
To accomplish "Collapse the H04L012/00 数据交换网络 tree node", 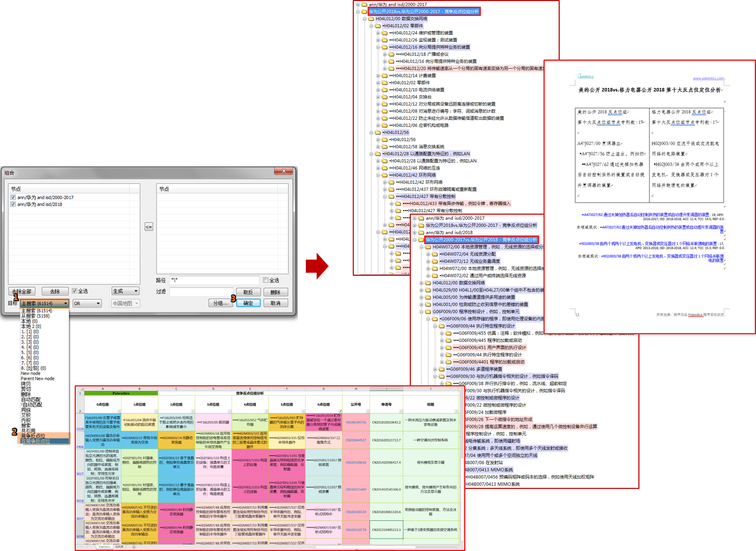I will click(x=364, y=19).
